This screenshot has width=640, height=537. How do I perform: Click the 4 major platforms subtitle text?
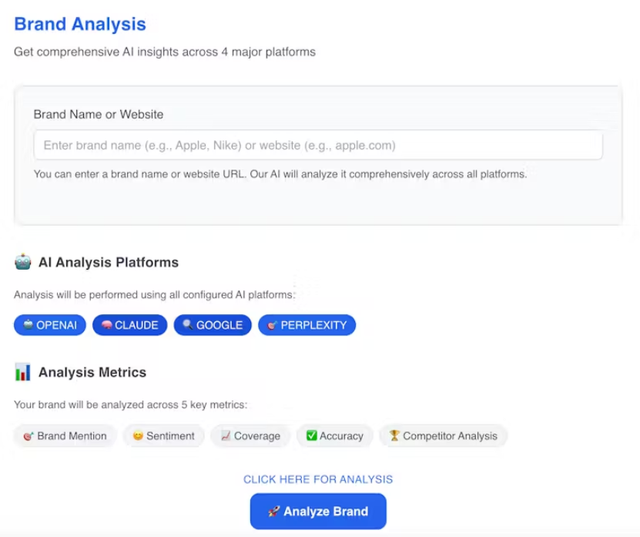[165, 51]
